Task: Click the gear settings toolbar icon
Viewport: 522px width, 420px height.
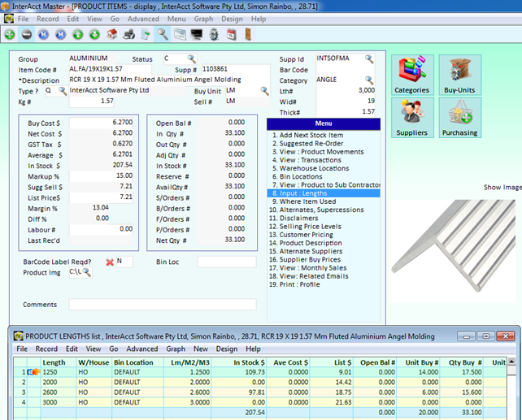Action: (214, 34)
